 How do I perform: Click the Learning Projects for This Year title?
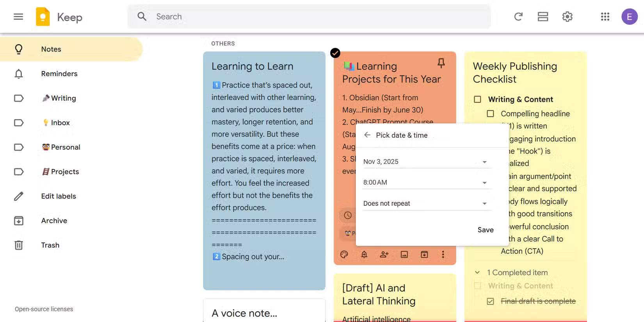391,73
